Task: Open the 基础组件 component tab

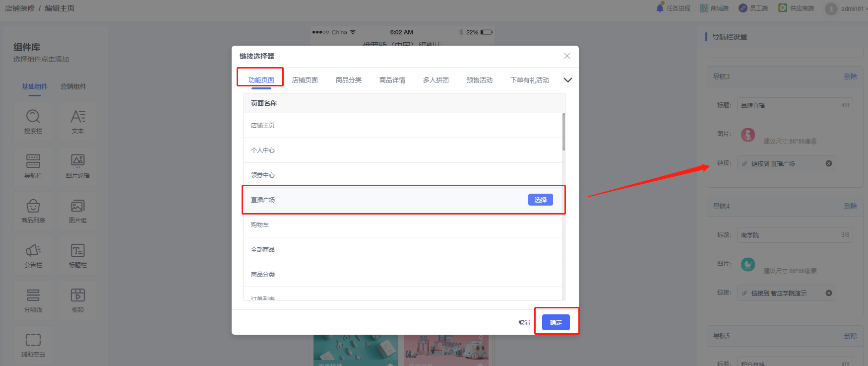Action: click(x=35, y=86)
